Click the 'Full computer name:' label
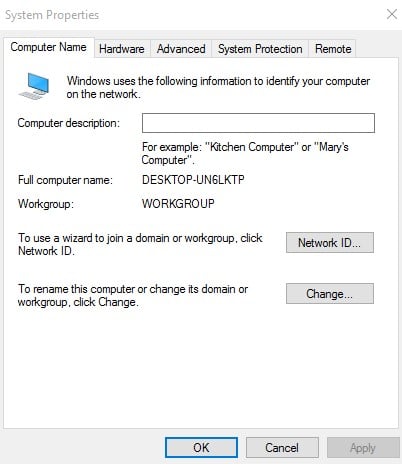The height and width of the screenshot is (464, 402). click(x=65, y=180)
